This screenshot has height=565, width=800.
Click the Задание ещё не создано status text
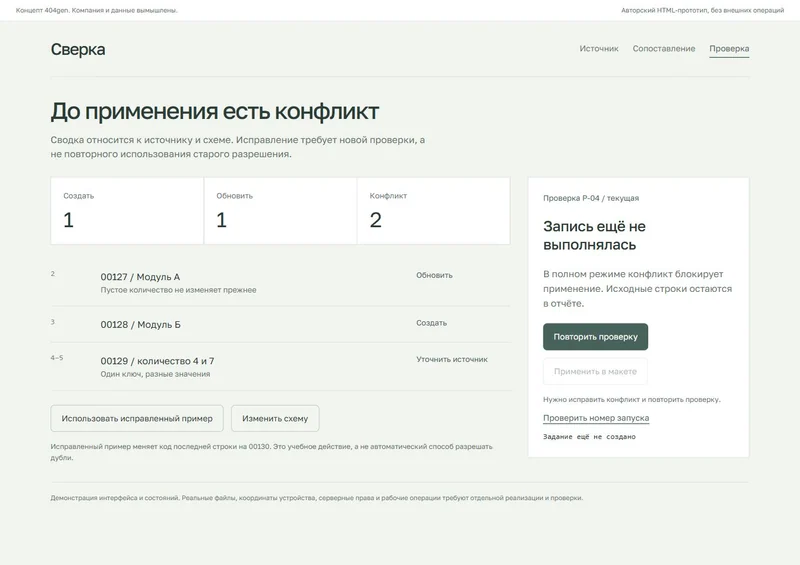pyautogui.click(x=589, y=437)
